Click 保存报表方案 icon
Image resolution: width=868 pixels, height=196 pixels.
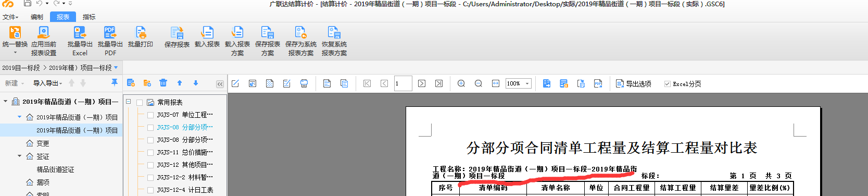[268, 33]
